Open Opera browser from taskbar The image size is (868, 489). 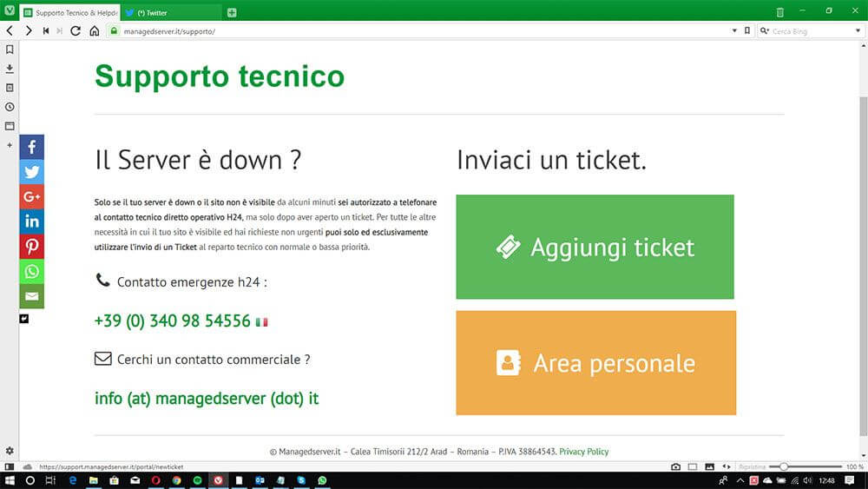(x=155, y=480)
